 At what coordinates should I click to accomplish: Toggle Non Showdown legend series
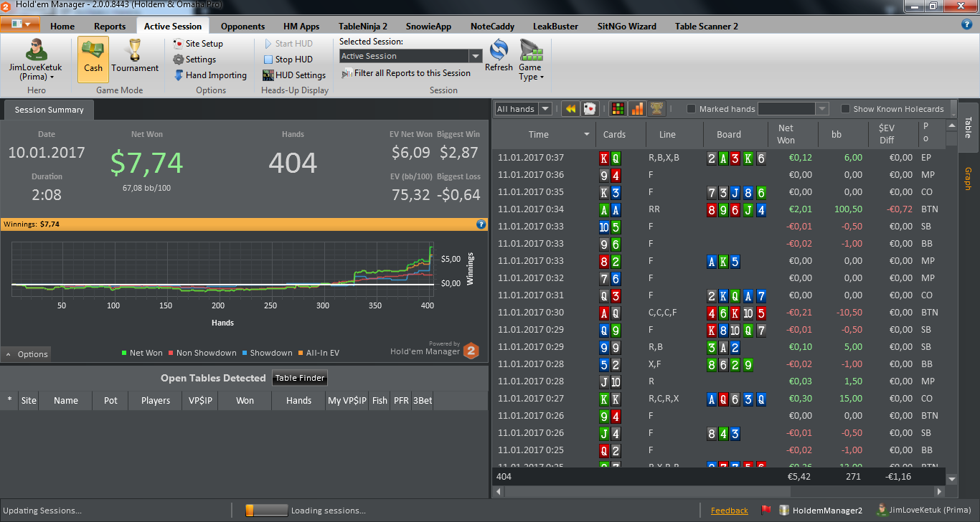pos(202,353)
